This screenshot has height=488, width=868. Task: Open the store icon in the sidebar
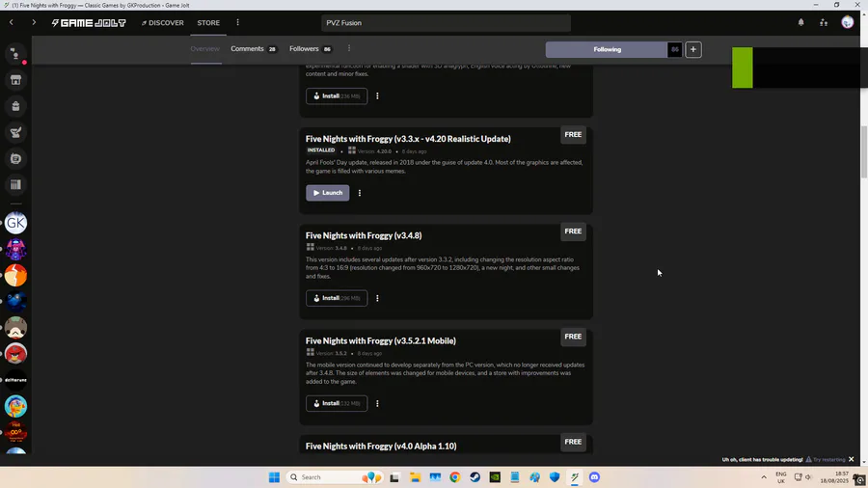pos(15,80)
